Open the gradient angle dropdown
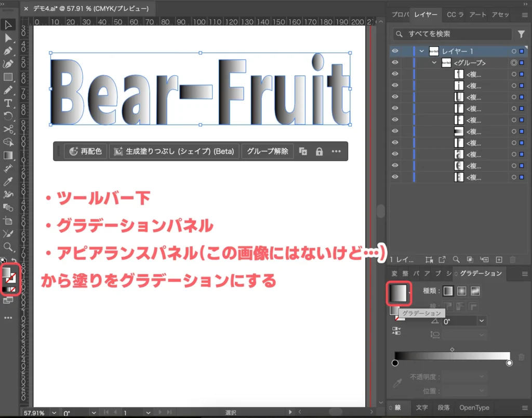Image resolution: width=532 pixels, height=418 pixels. (x=482, y=321)
